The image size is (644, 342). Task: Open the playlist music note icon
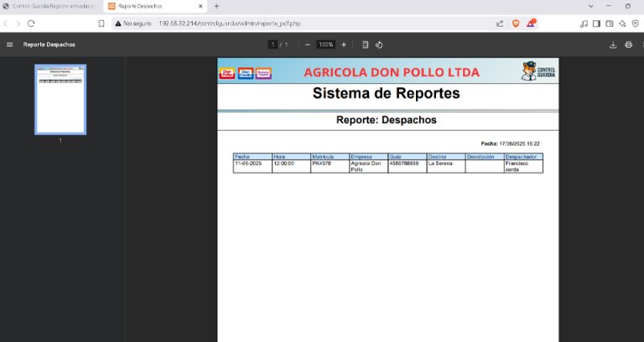(584, 23)
